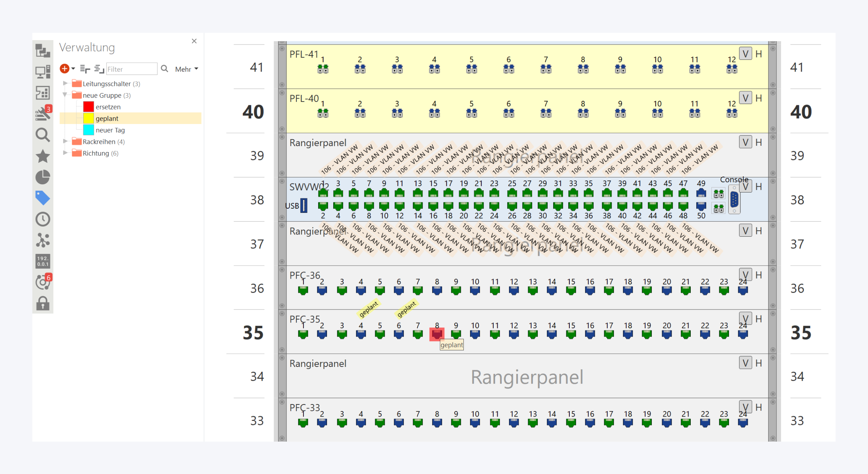Click the red add-new plus button
Screen dimensions: 868x474
pyautogui.click(x=64, y=69)
